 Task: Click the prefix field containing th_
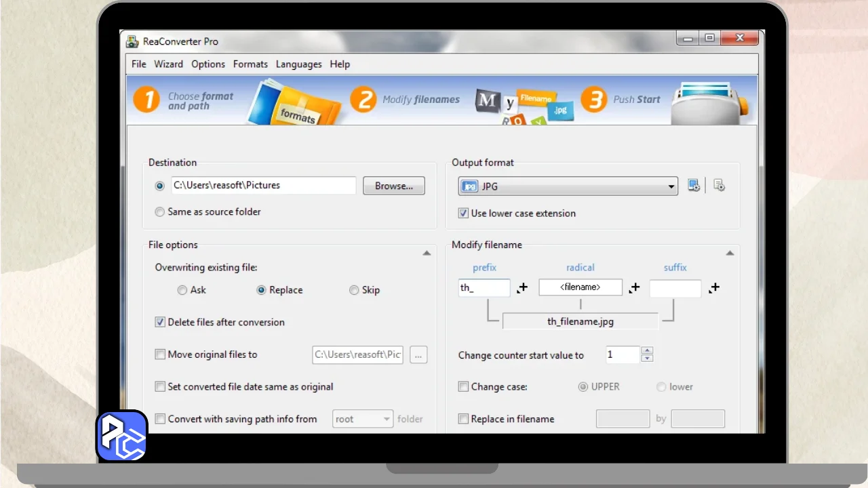(x=484, y=288)
